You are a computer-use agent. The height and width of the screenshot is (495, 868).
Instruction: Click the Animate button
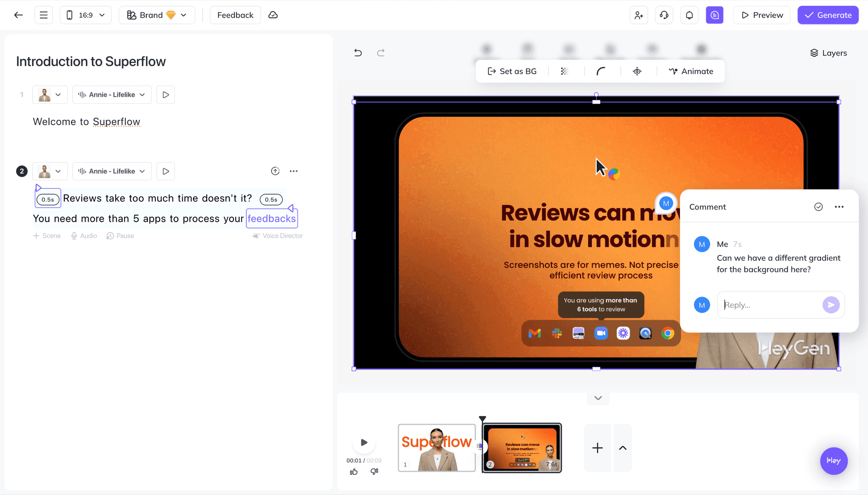[x=691, y=71]
